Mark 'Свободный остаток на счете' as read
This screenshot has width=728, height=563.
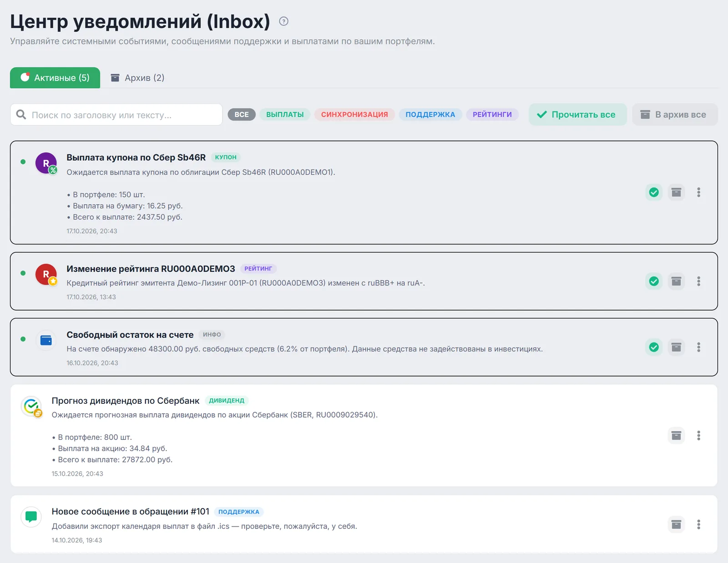654,347
